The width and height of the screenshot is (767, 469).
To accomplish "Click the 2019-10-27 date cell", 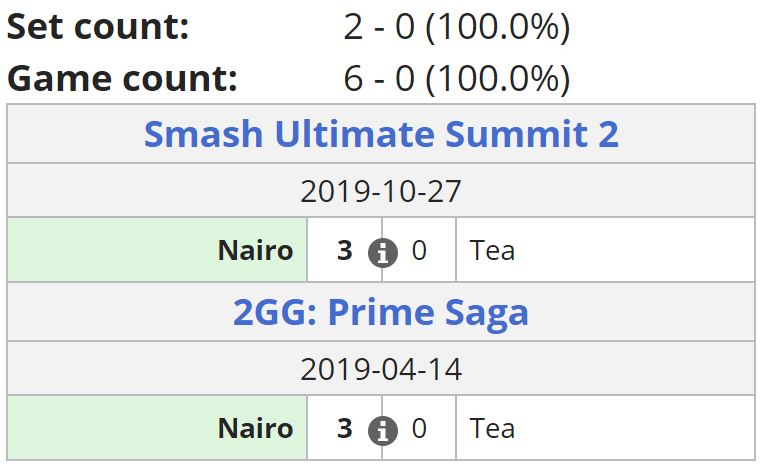I will click(x=381, y=191).
